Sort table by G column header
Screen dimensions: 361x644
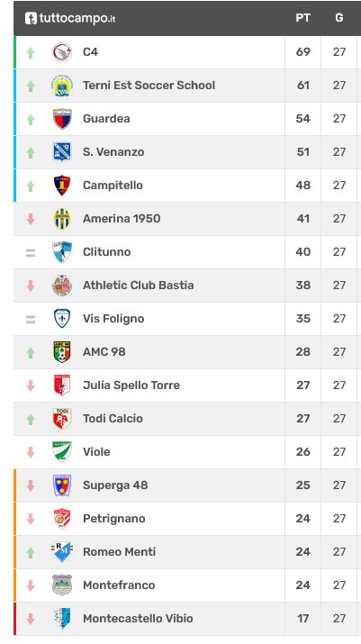339,18
